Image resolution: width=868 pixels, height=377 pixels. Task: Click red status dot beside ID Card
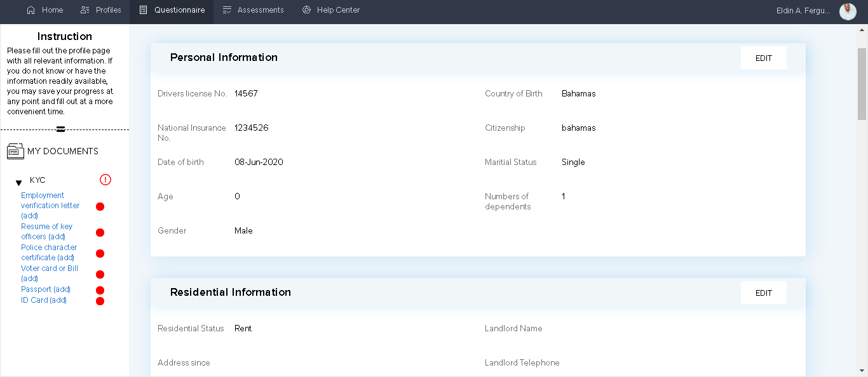click(100, 301)
